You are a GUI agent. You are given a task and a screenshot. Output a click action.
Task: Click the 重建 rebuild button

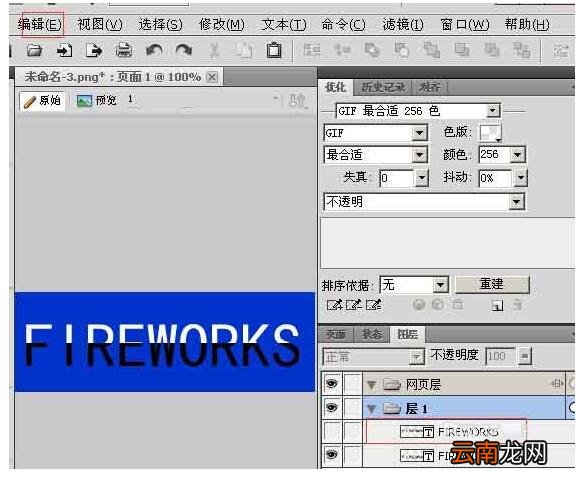492,284
